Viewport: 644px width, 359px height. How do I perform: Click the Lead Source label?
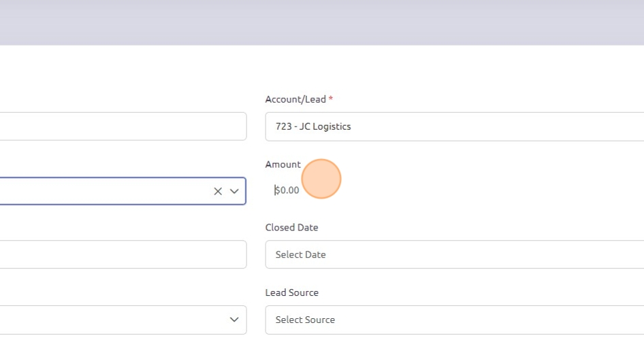[x=291, y=292]
